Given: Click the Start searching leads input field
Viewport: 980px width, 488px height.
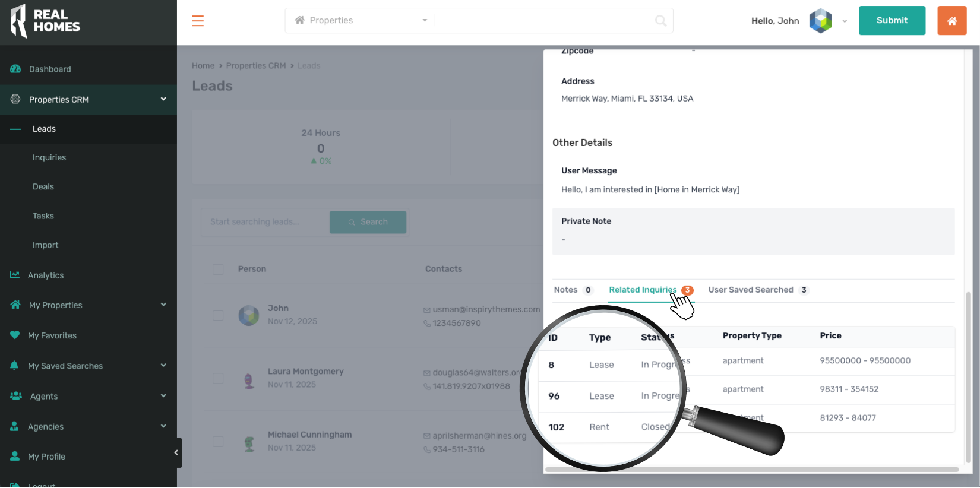Looking at the screenshot, I should point(265,222).
